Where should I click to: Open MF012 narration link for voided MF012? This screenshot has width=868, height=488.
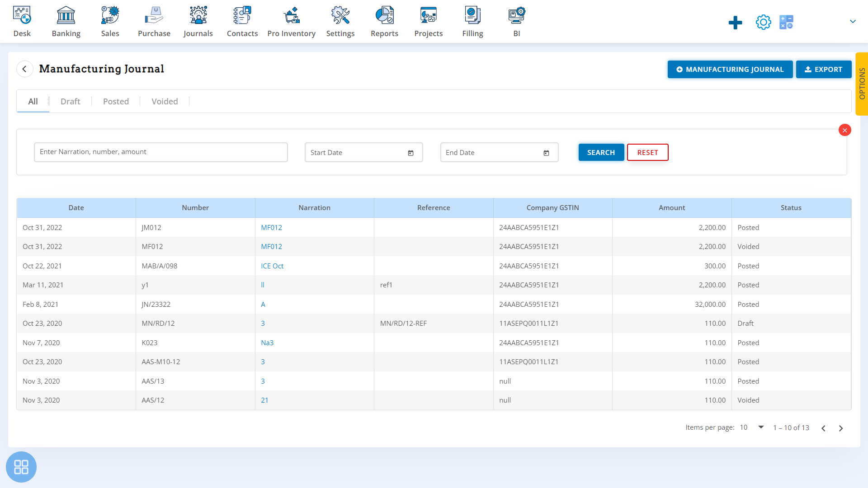[271, 246]
